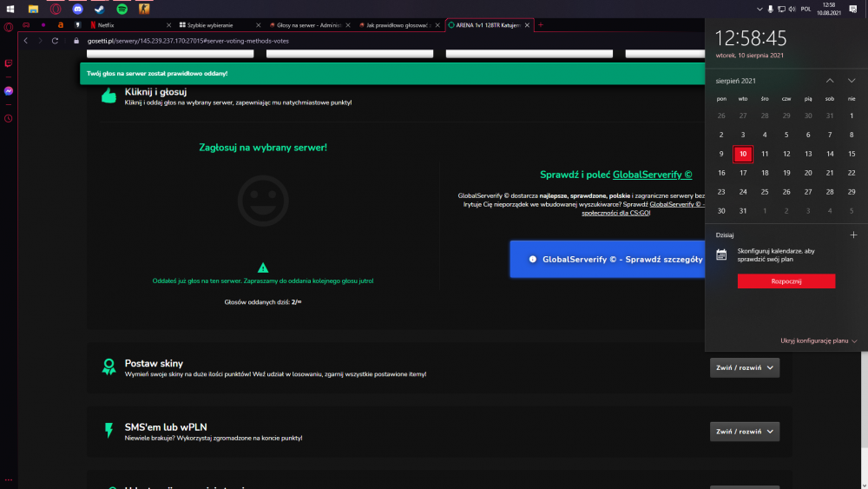
Task: Click the page vertical scrollbar
Action: pyautogui.click(x=865, y=399)
